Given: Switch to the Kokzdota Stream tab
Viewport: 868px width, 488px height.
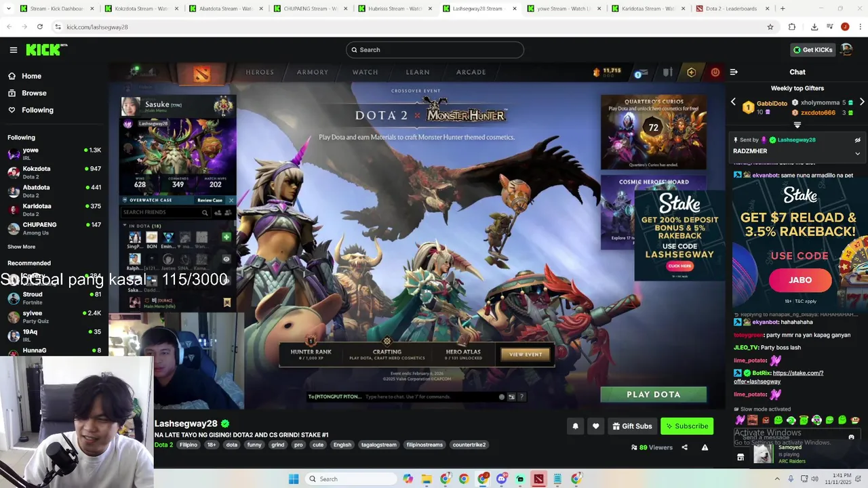Looking at the screenshot, I should tap(142, 9).
